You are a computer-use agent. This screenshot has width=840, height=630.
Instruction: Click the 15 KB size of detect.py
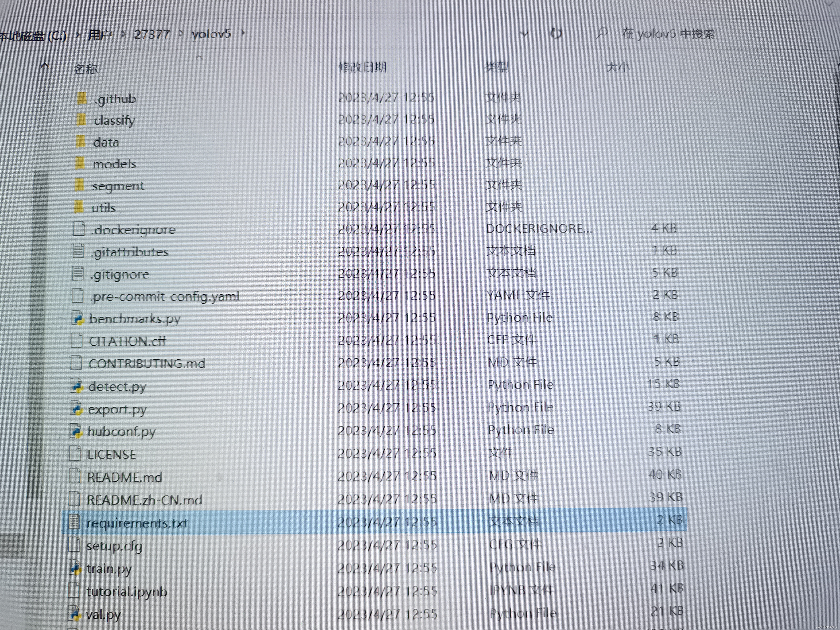pos(663,384)
